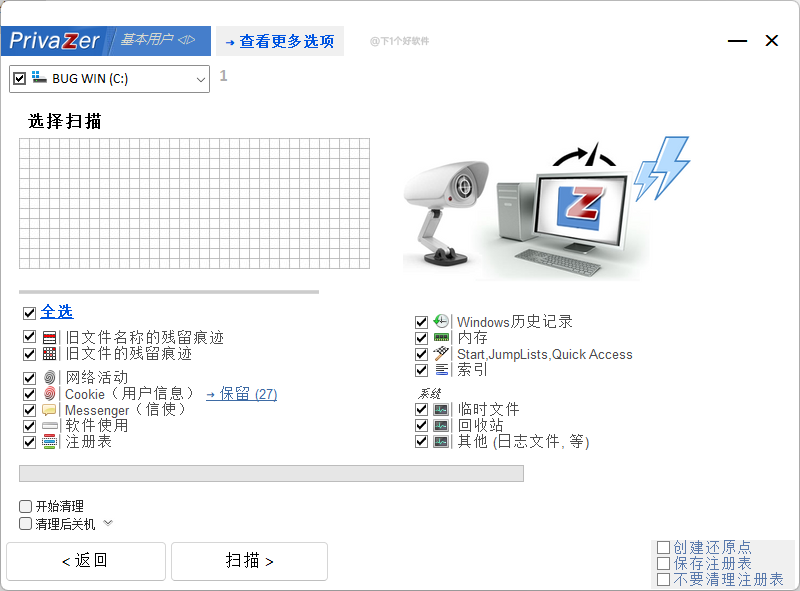Click the user mode switch arrows icon
This screenshot has width=800, height=591.
[x=187, y=39]
